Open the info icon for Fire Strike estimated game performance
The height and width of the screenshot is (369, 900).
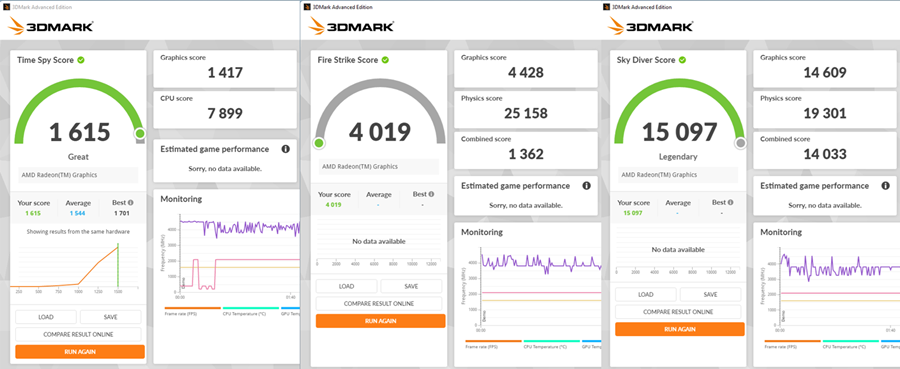point(586,186)
